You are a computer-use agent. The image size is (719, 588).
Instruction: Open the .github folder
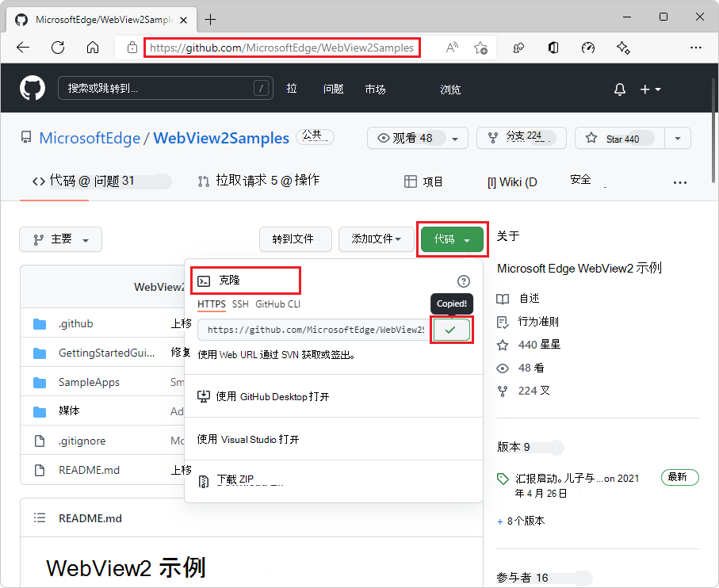click(x=75, y=323)
